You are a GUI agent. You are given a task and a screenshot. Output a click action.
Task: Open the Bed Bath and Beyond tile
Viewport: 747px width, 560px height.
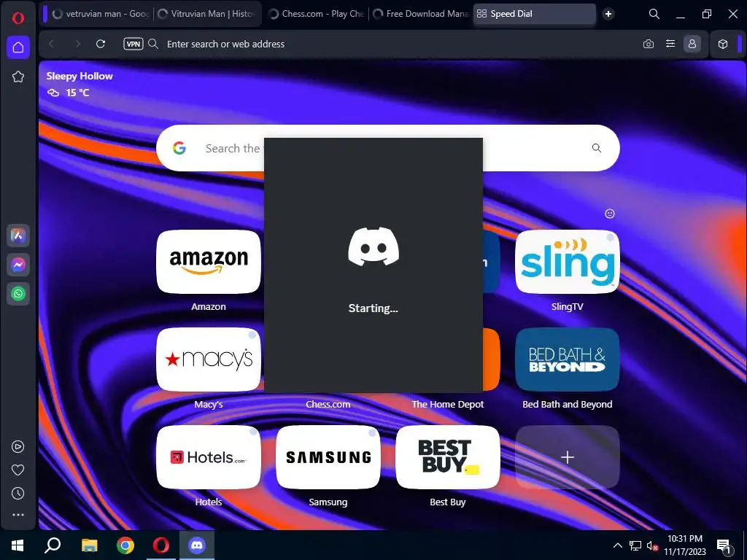pyautogui.click(x=568, y=359)
